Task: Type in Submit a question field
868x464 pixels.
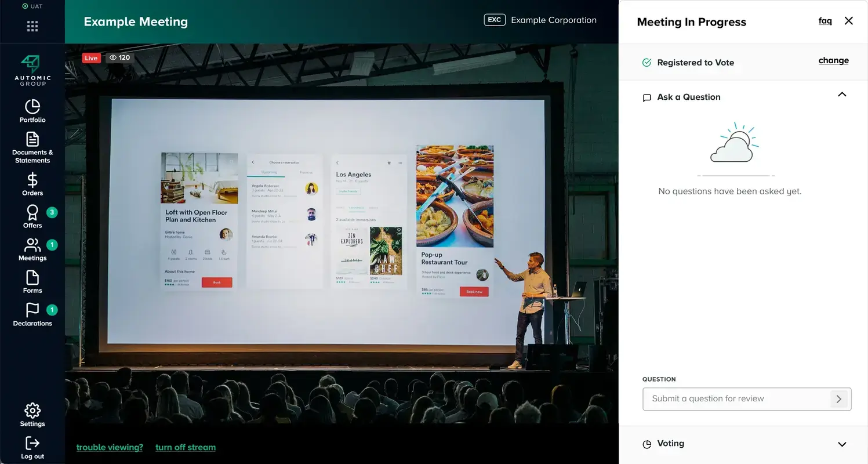Action: (736, 399)
